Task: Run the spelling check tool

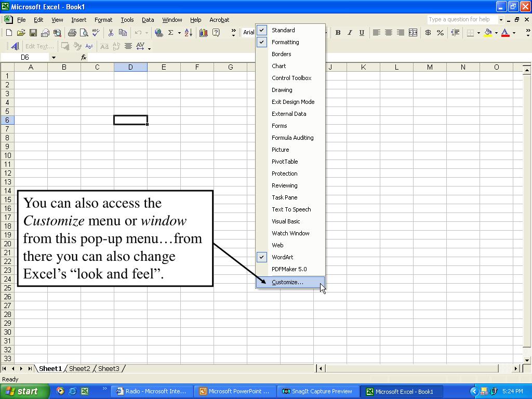Action: click(x=96, y=33)
